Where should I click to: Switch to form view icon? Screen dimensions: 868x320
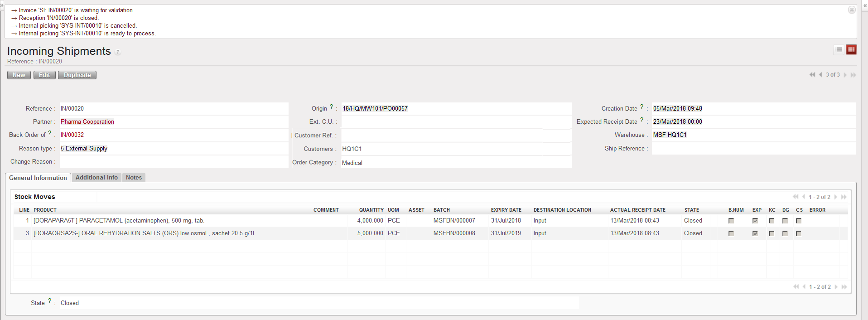[x=851, y=50]
